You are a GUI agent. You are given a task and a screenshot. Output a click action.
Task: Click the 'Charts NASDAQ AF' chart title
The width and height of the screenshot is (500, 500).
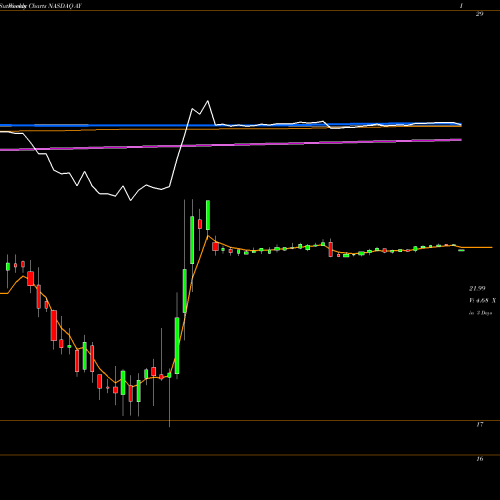[x=55, y=6]
